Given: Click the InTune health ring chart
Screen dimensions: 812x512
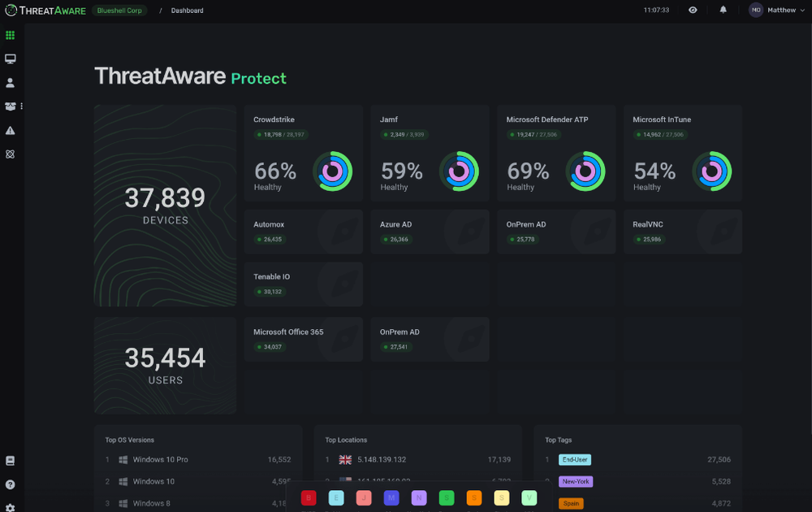Looking at the screenshot, I should coord(711,171).
